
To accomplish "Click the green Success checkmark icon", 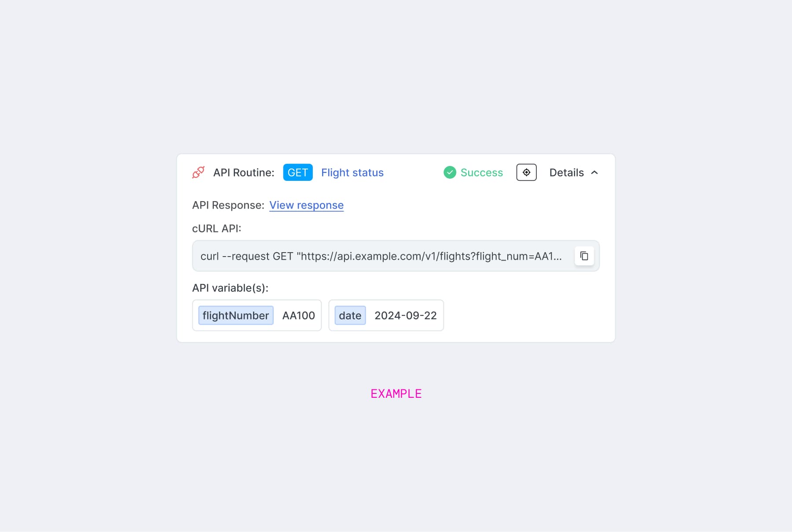I will (450, 172).
